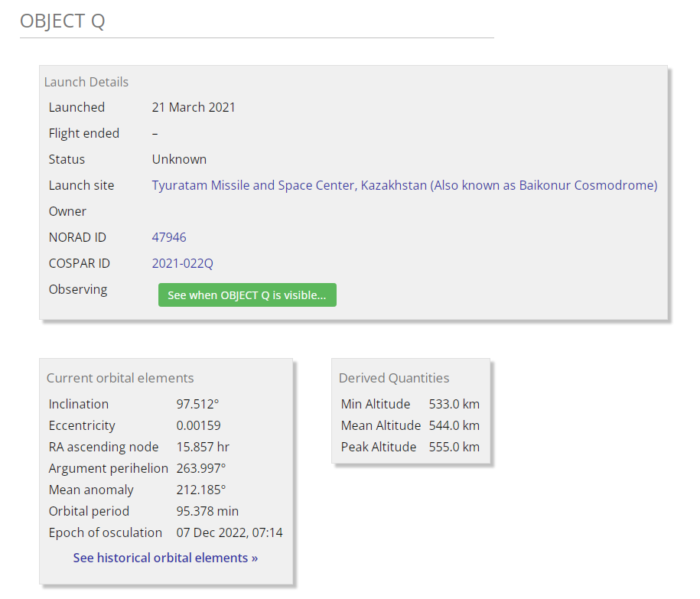Screen dimensions: 700x599
Task: Click the 'Epoch of osculation' label
Action: pyautogui.click(x=106, y=532)
